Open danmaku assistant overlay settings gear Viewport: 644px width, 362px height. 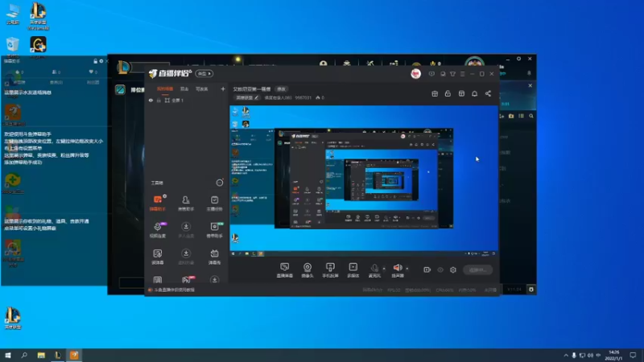tap(101, 61)
